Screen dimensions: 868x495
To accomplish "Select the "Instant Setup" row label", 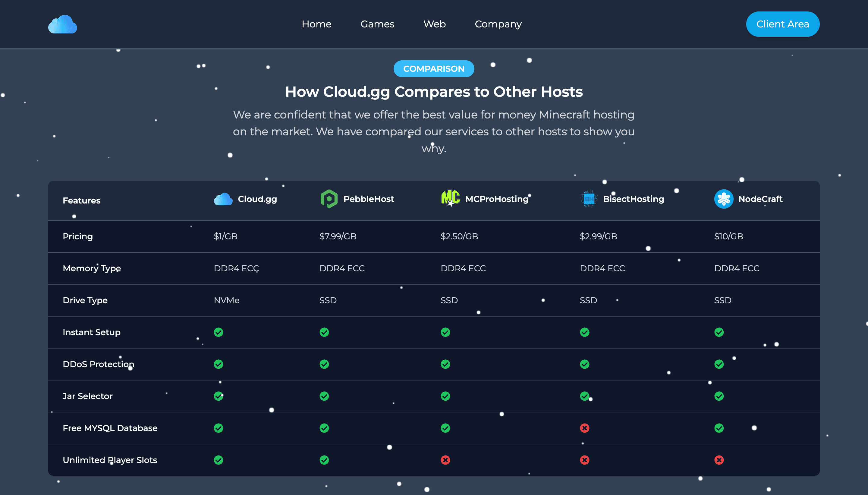I will tap(91, 333).
